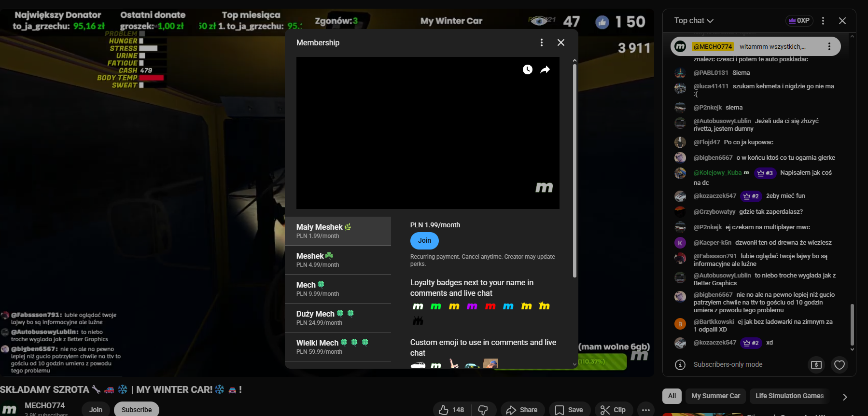Select the Meshek PLN 4.99/month tier
The image size is (868, 416).
(x=338, y=260)
